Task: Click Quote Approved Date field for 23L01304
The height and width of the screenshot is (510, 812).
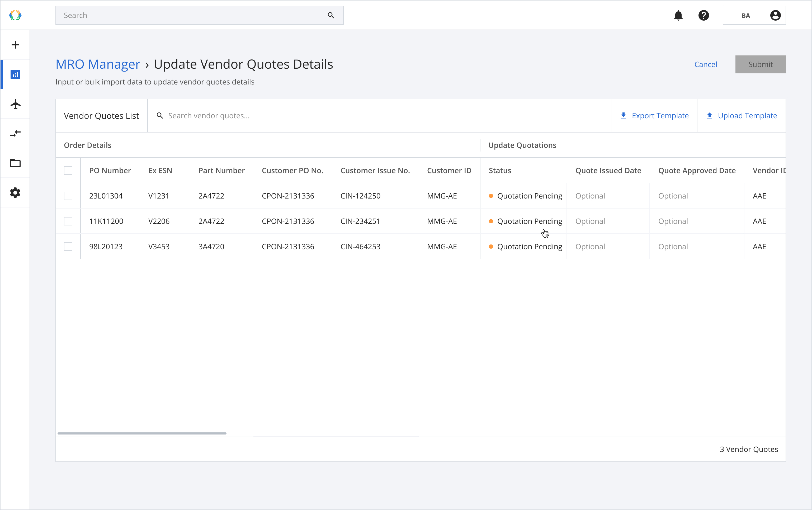Action: coord(697,196)
